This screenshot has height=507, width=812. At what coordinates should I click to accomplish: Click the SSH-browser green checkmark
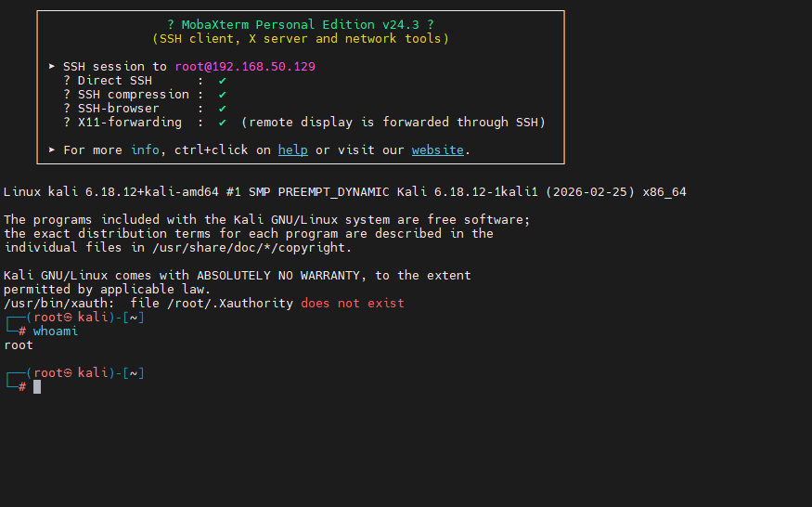[223, 108]
